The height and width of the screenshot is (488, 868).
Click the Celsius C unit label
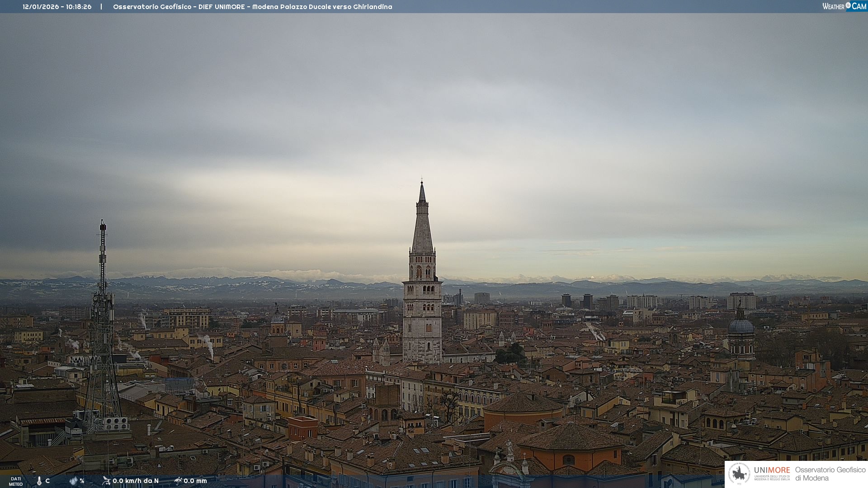pyautogui.click(x=47, y=481)
